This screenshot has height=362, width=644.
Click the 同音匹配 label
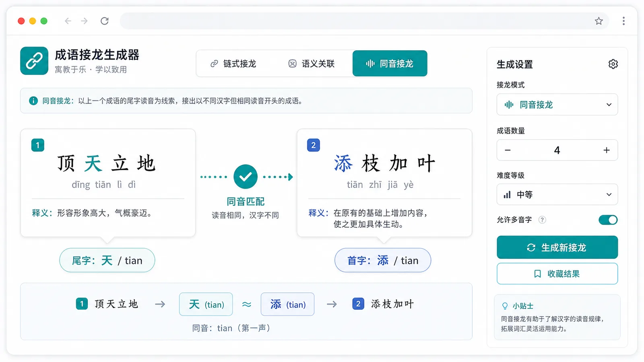[x=246, y=202]
